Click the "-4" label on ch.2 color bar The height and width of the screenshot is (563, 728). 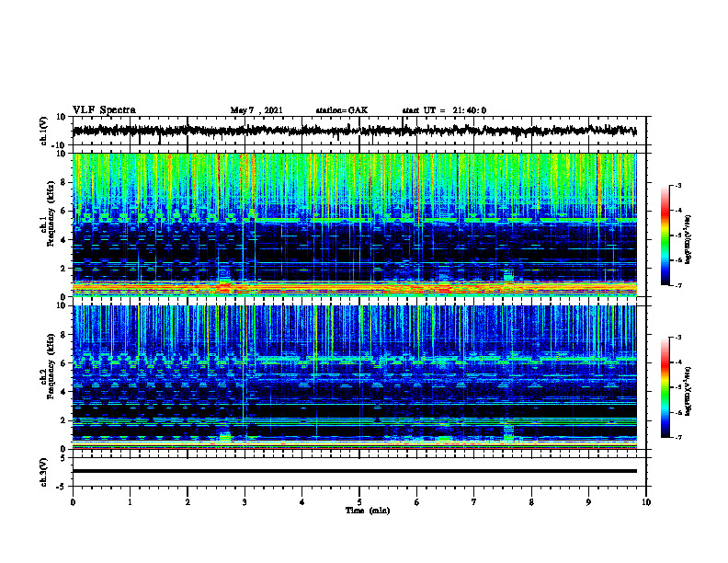click(678, 362)
